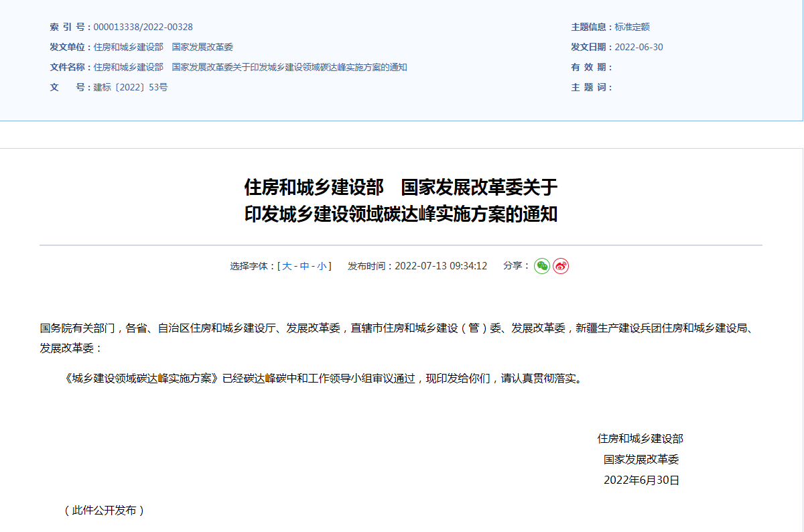The width and height of the screenshot is (804, 532).
Task: Click the index number 000013338/2022-00328
Action: pyautogui.click(x=143, y=27)
